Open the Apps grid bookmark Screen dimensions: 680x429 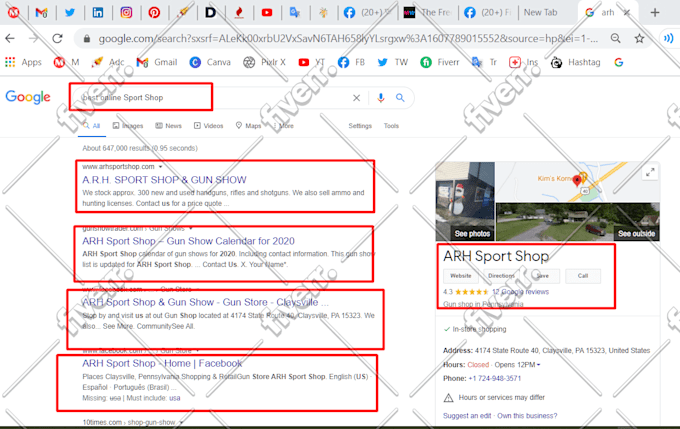pyautogui.click(x=23, y=62)
